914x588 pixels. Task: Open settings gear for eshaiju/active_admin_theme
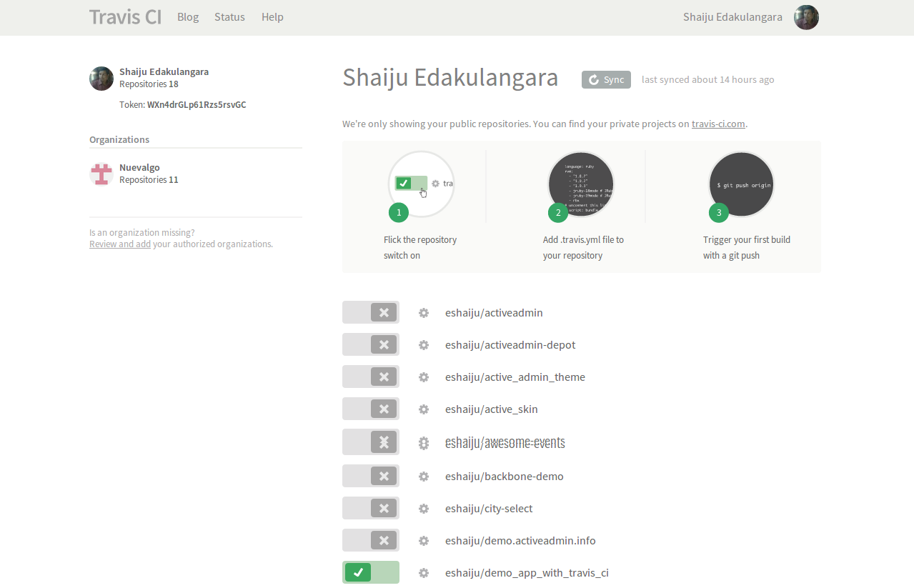pos(423,377)
